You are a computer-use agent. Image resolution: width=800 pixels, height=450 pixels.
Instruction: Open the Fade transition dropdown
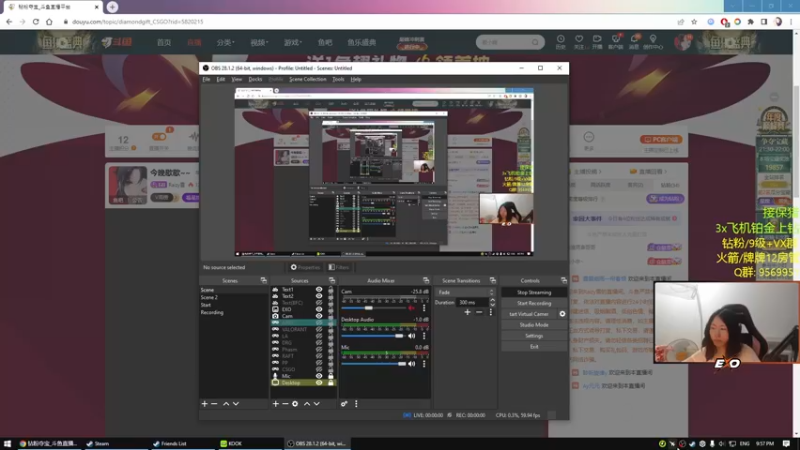point(465,292)
